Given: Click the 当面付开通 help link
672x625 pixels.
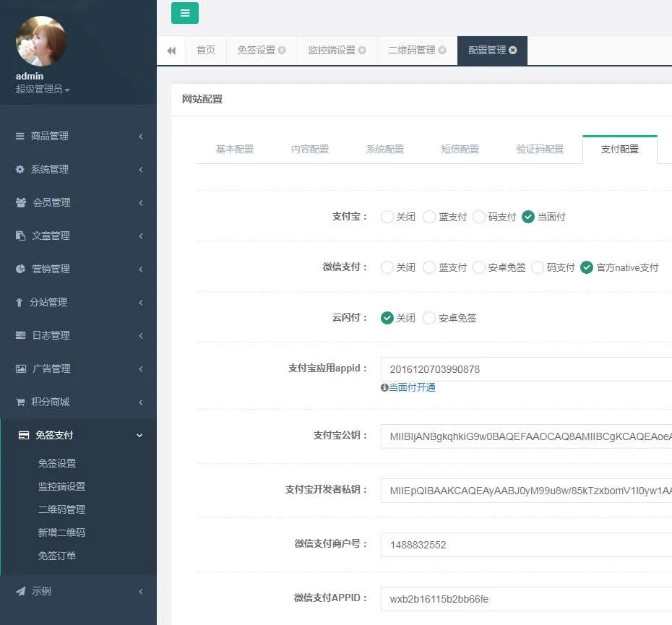Looking at the screenshot, I should pos(412,387).
